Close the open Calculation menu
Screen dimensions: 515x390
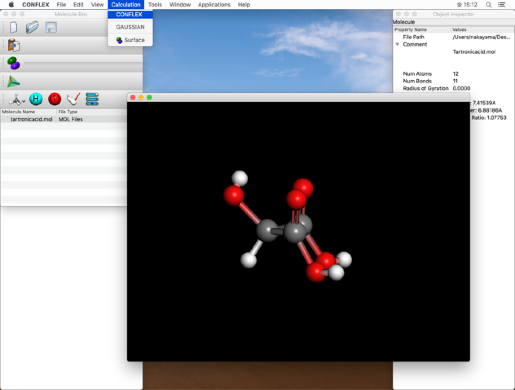126,5
